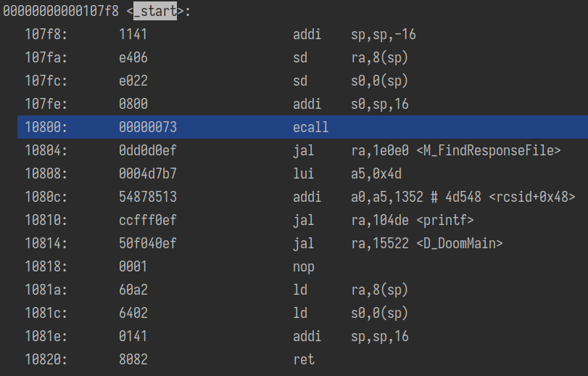This screenshot has width=588, height=376.
Task: Click address 10810:
Action: pos(46,220)
